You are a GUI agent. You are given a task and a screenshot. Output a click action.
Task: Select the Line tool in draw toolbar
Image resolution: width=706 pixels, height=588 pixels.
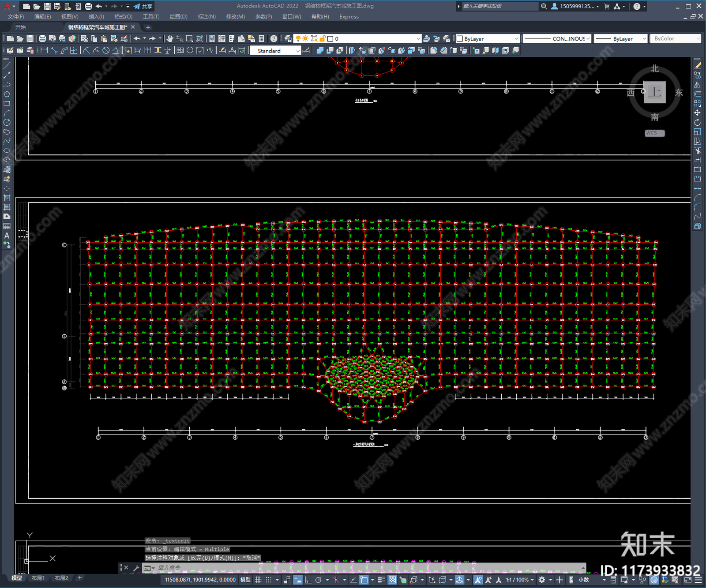coord(7,65)
